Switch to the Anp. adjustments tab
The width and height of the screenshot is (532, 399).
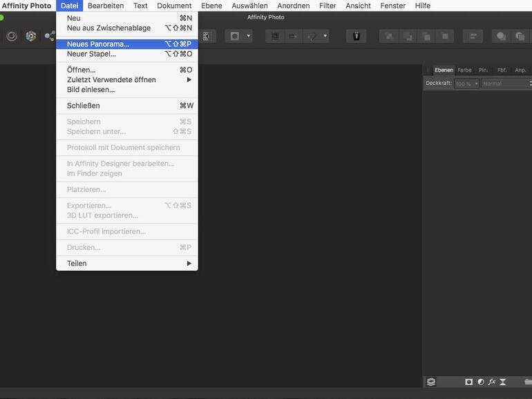click(520, 70)
